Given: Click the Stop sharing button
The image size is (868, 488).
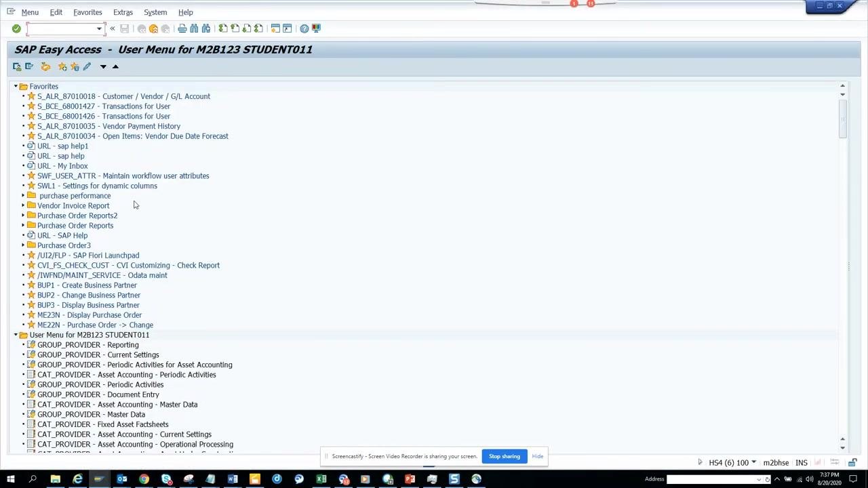Looking at the screenshot, I should pos(505,456).
